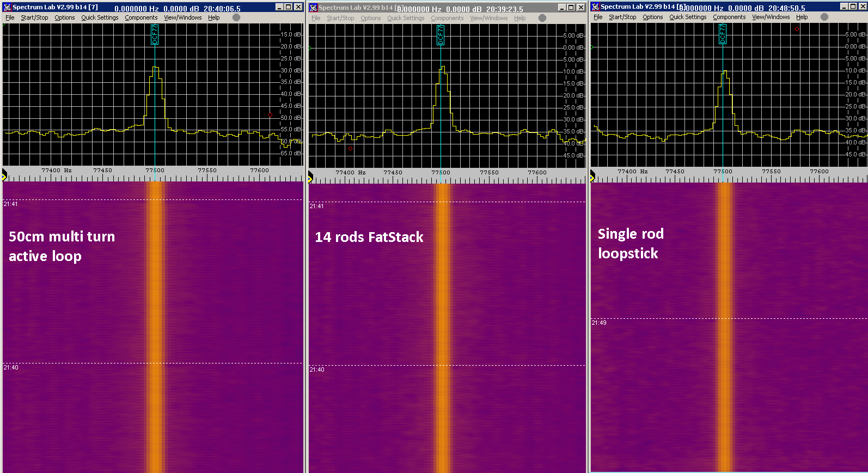Click the 14 rods FatStack waterfall display
The height and width of the screenshot is (473, 868).
tap(447, 327)
